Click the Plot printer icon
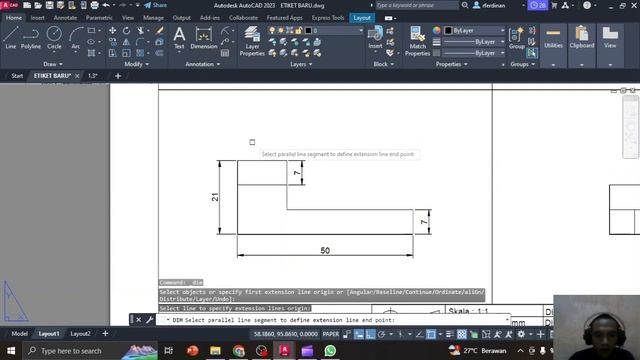This screenshot has height=360, width=640. [x=94, y=5]
